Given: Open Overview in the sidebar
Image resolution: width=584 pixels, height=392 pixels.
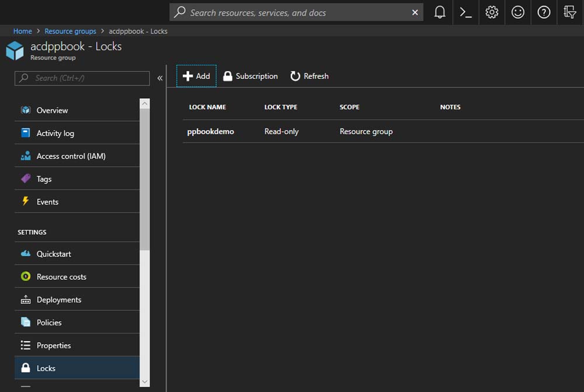Looking at the screenshot, I should 52,110.
